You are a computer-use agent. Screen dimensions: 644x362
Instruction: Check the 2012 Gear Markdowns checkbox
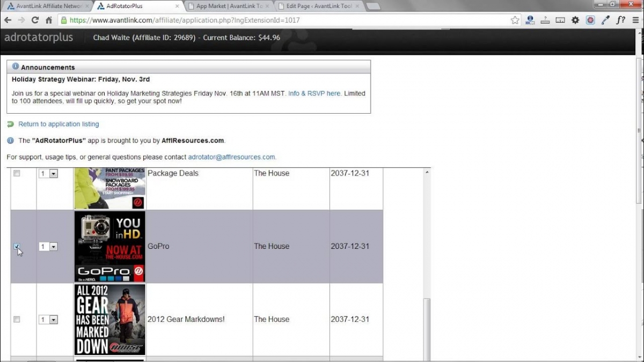click(17, 320)
